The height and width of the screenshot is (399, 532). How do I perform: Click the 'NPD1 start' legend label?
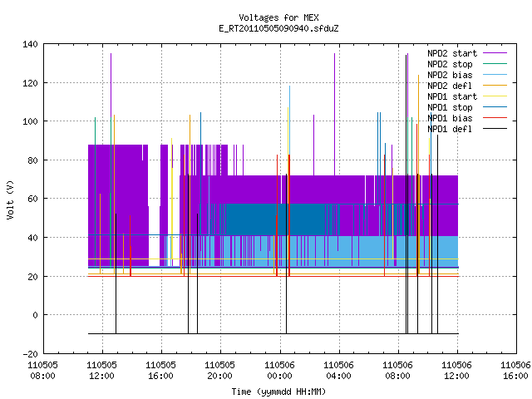coord(452,96)
